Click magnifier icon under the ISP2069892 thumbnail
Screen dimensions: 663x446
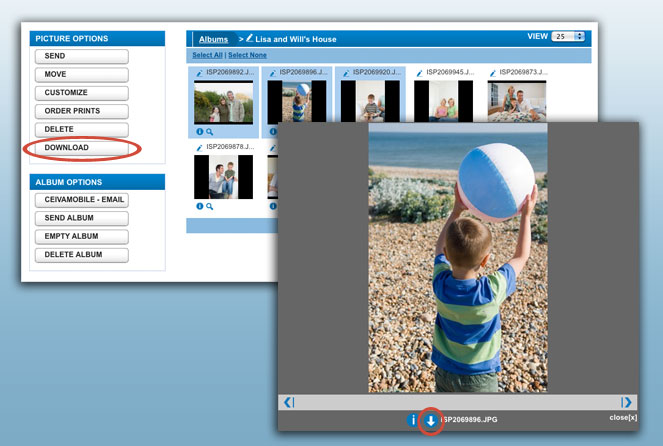(x=209, y=132)
